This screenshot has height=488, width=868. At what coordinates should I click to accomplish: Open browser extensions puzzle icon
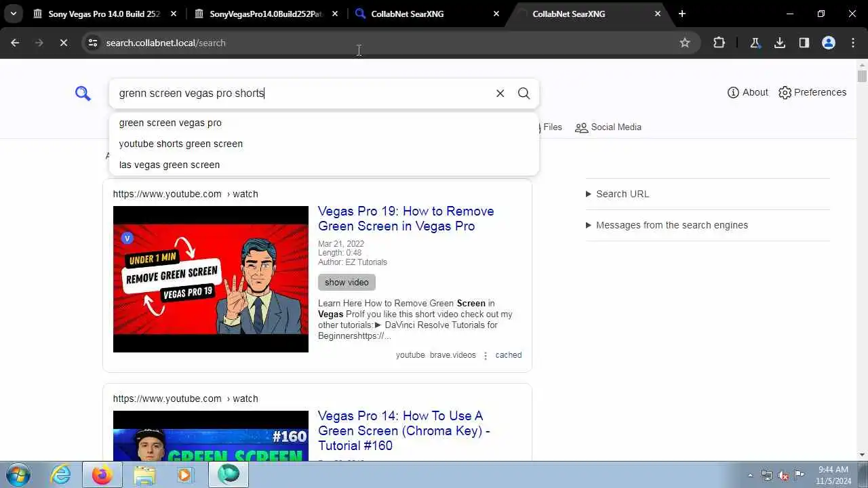pos(719,43)
